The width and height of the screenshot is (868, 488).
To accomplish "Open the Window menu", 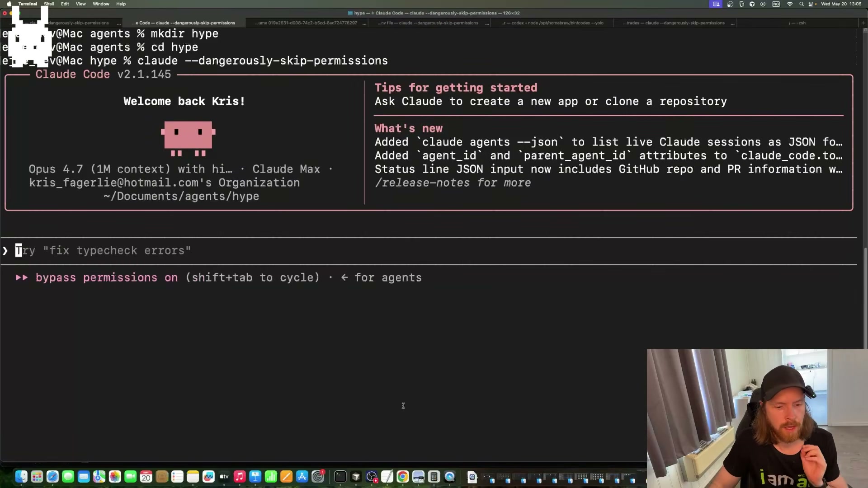I will click(101, 4).
